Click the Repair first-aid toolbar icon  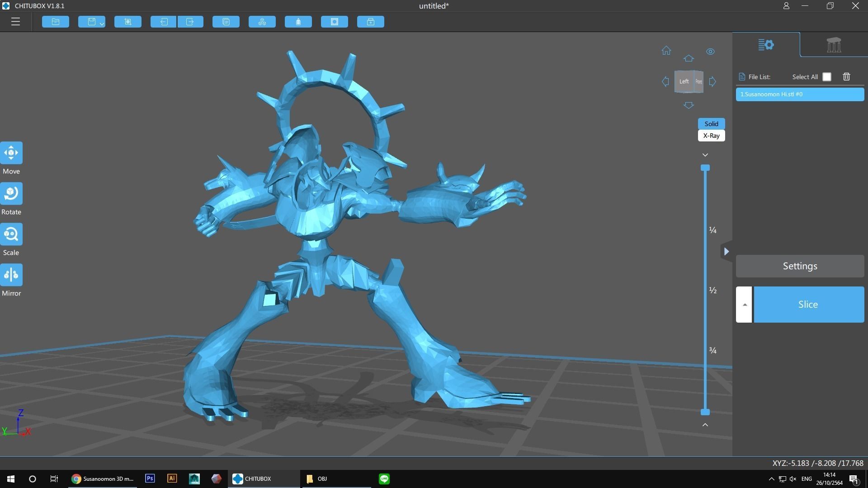tap(371, 22)
